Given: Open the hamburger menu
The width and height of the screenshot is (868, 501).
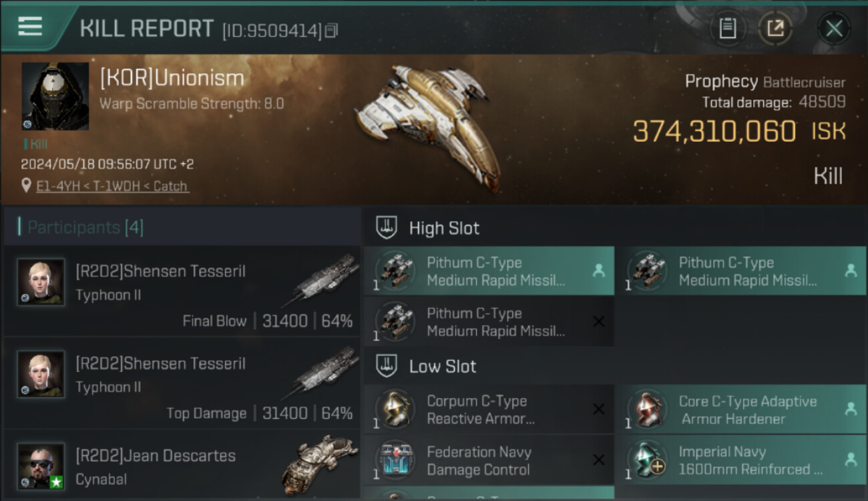Looking at the screenshot, I should pyautogui.click(x=30, y=27).
